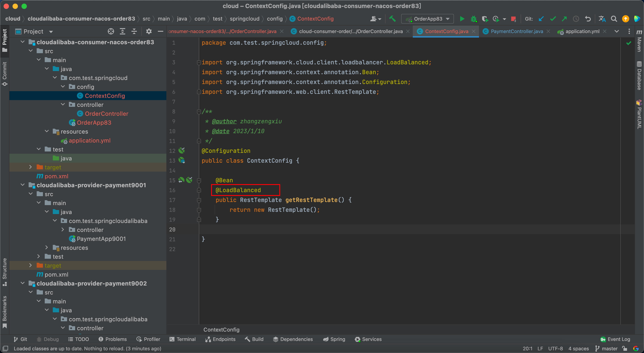Click the Debug bug icon in toolbar
The height and width of the screenshot is (353, 644).
[x=474, y=19]
